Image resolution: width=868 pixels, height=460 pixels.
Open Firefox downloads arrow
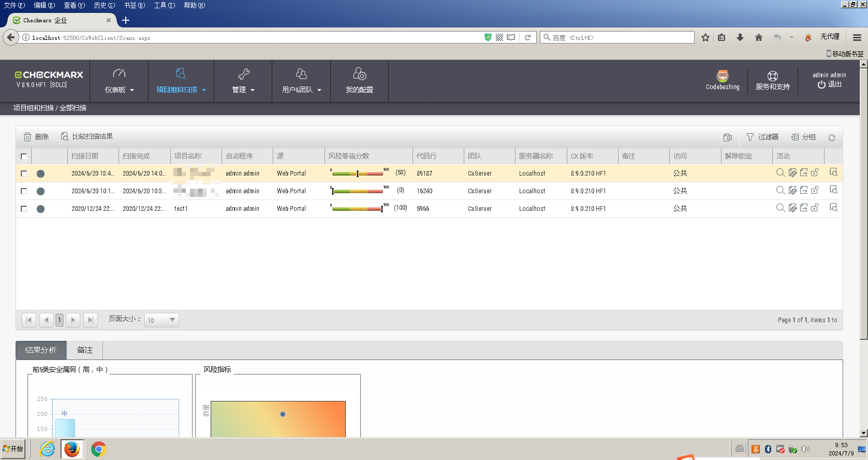tap(740, 37)
